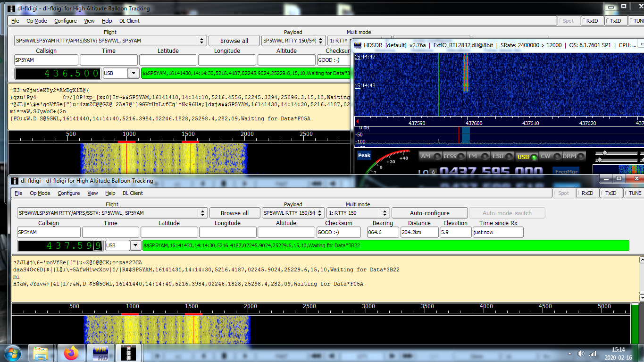Switch to the HDSDR taskbar icon

click(100, 353)
